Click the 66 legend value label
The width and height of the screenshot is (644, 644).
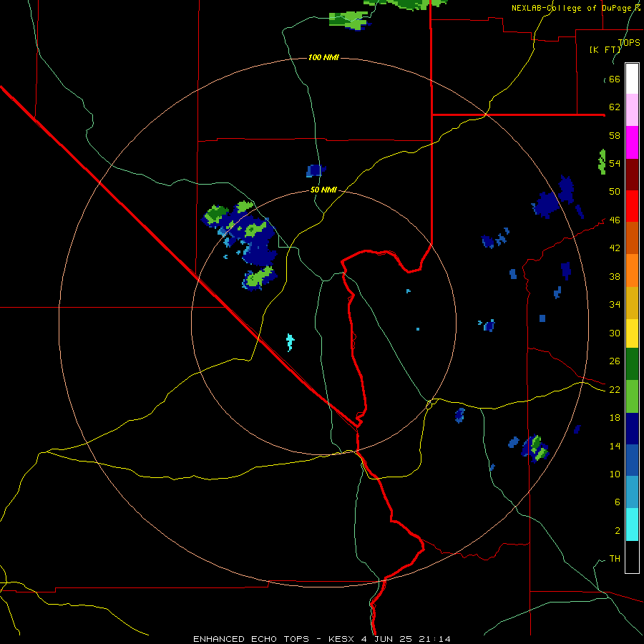[x=615, y=79]
